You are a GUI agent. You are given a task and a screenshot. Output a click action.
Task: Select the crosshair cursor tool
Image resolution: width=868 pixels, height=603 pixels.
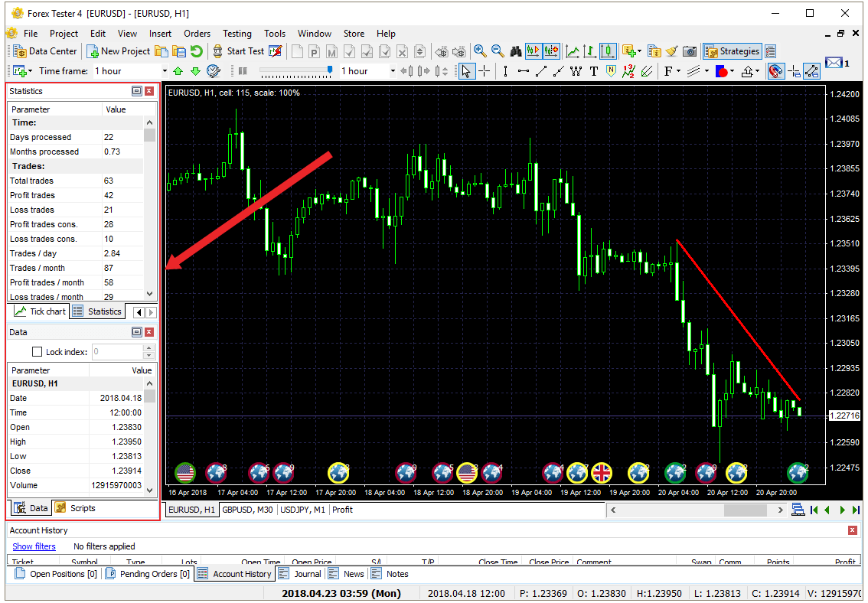click(485, 71)
